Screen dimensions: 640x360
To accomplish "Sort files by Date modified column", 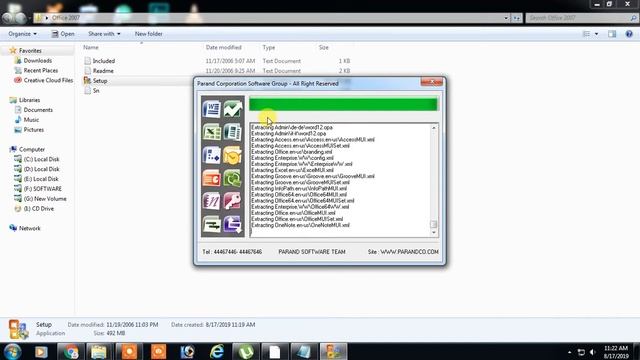I will 224,47.
